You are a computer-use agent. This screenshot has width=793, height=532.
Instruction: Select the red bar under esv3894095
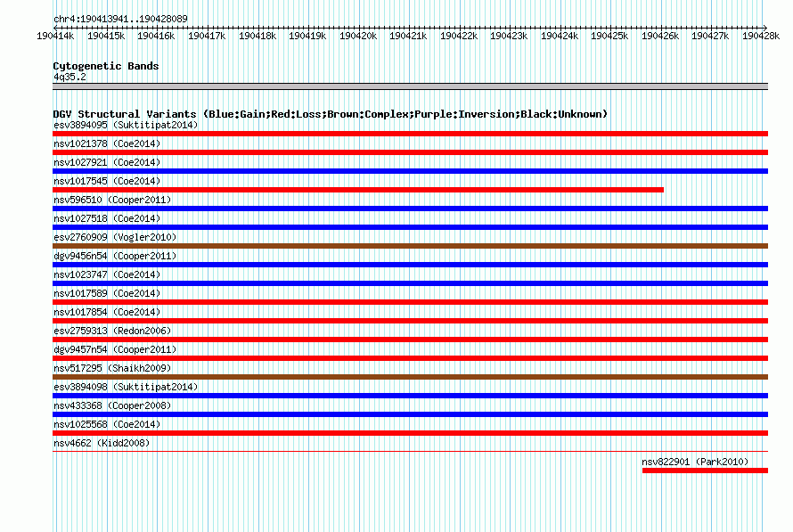point(410,134)
